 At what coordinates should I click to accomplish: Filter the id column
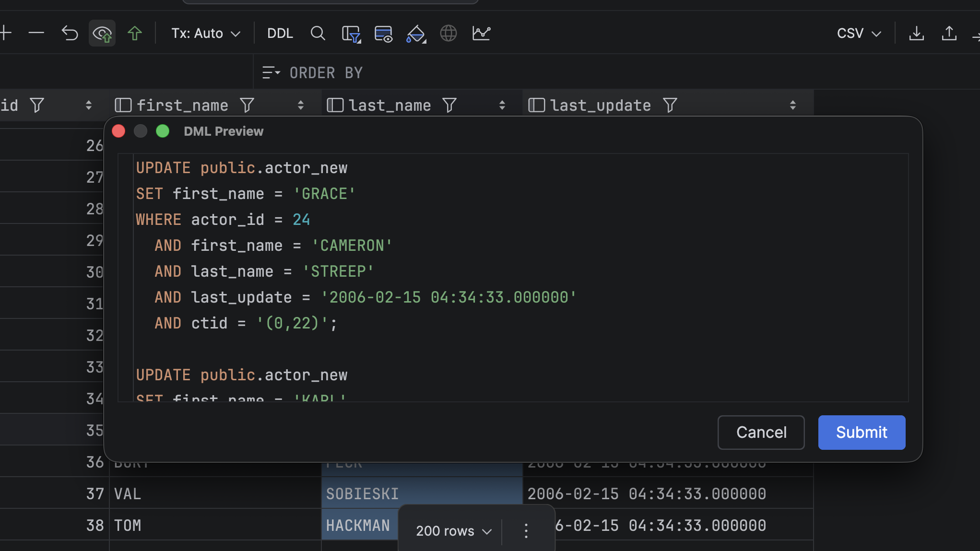click(37, 105)
